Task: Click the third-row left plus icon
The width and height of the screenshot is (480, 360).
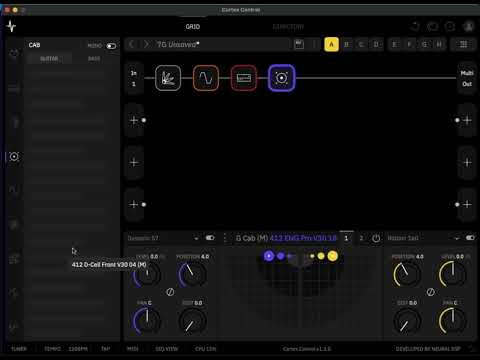Action: pyautogui.click(x=134, y=162)
